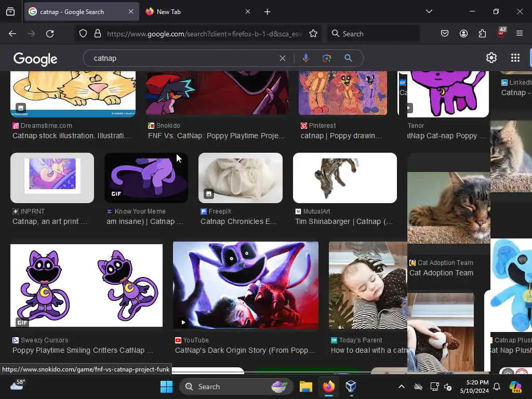Open Pinterest Poppy drawing thumbnail
532x399 pixels.
343,93
